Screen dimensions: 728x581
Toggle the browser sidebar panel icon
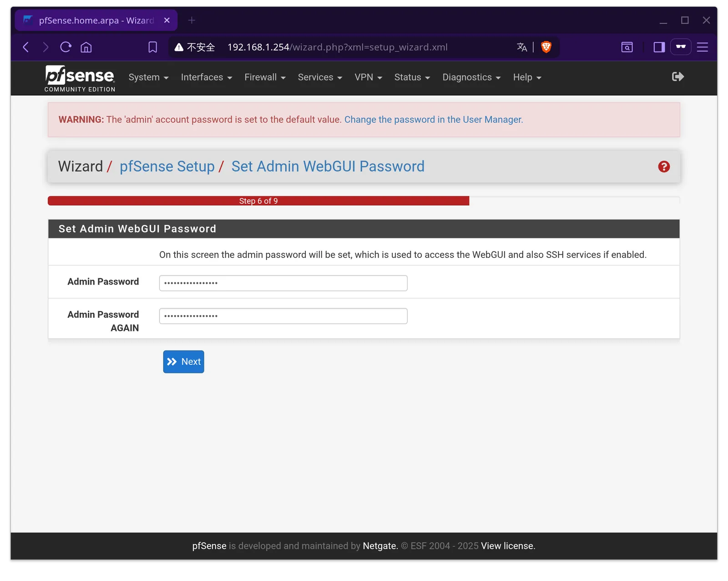pos(659,47)
